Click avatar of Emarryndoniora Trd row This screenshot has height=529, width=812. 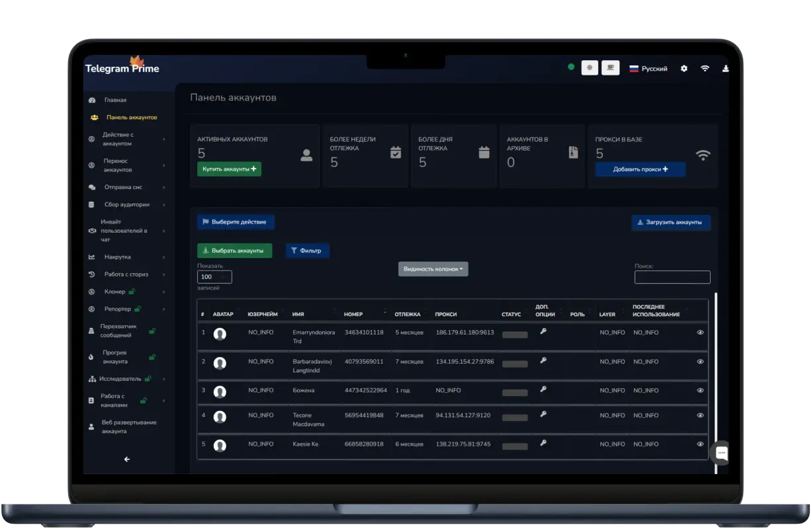[220, 334]
